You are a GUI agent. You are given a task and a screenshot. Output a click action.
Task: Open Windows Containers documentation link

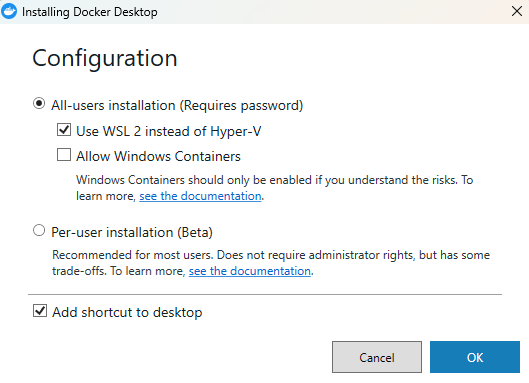click(x=200, y=196)
